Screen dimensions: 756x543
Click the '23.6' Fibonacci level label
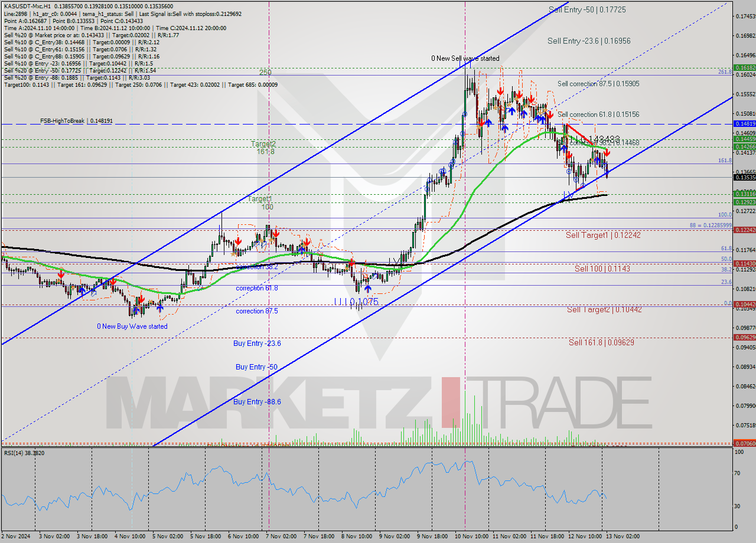(x=726, y=282)
